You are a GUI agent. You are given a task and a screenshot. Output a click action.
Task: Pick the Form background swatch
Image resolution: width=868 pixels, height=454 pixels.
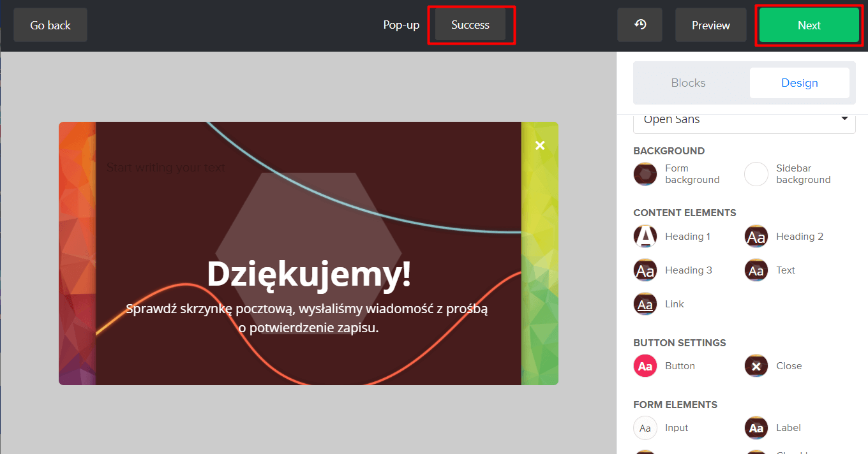(x=645, y=174)
